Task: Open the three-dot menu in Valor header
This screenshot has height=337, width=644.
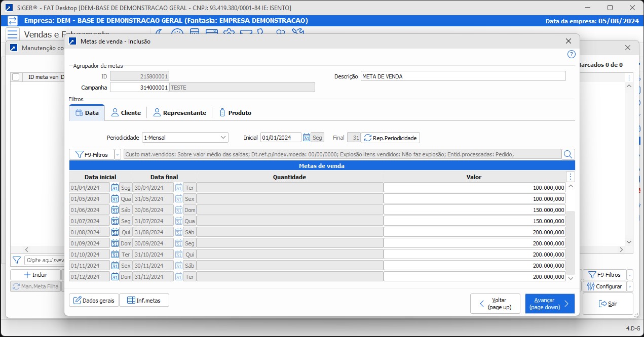Action: (x=571, y=177)
